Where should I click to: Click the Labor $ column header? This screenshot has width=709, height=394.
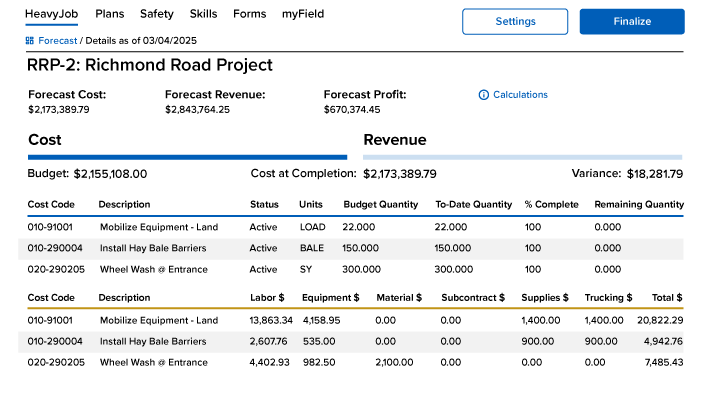tap(267, 298)
